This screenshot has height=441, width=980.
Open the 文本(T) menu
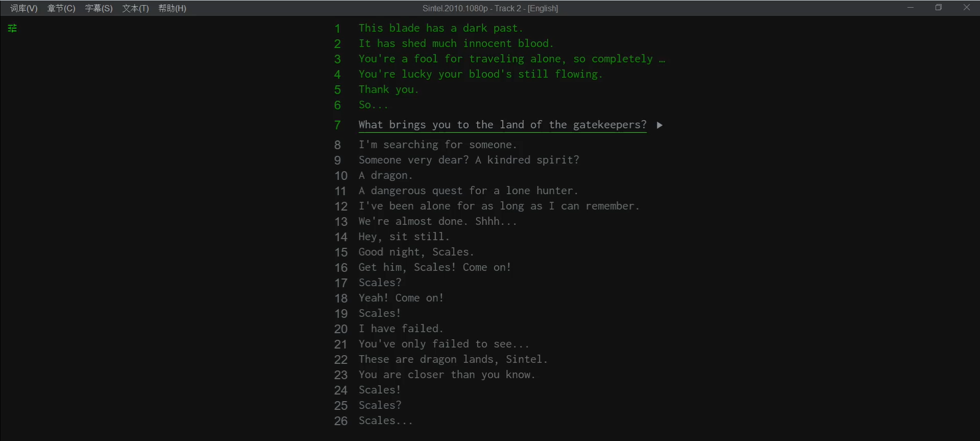135,8
